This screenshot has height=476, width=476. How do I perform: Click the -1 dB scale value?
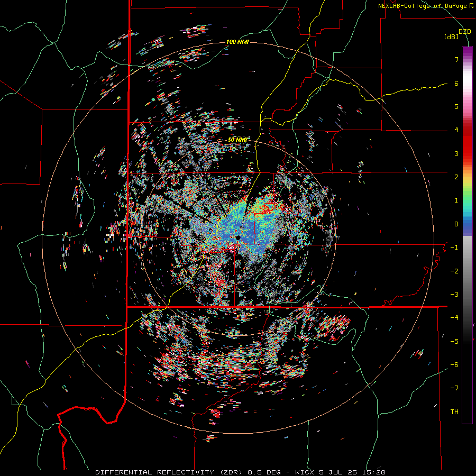tap(454, 248)
